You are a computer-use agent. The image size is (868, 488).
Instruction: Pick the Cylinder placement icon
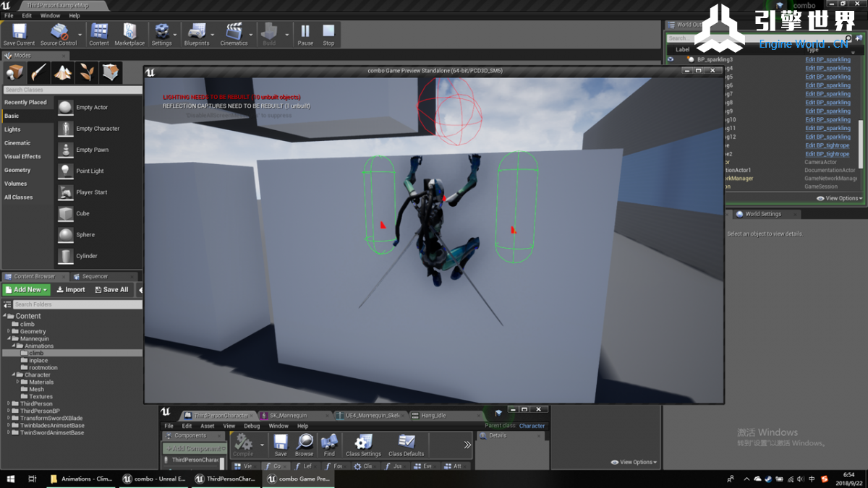click(66, 256)
